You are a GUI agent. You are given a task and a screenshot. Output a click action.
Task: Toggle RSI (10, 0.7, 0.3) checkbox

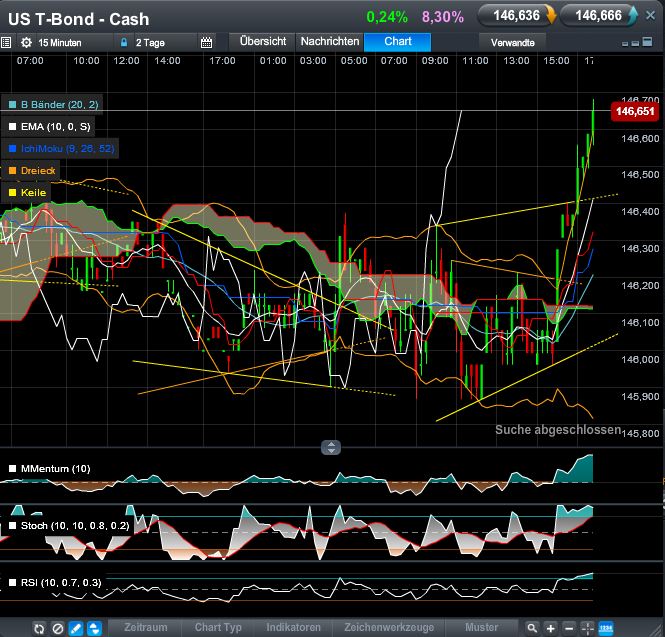[13, 583]
